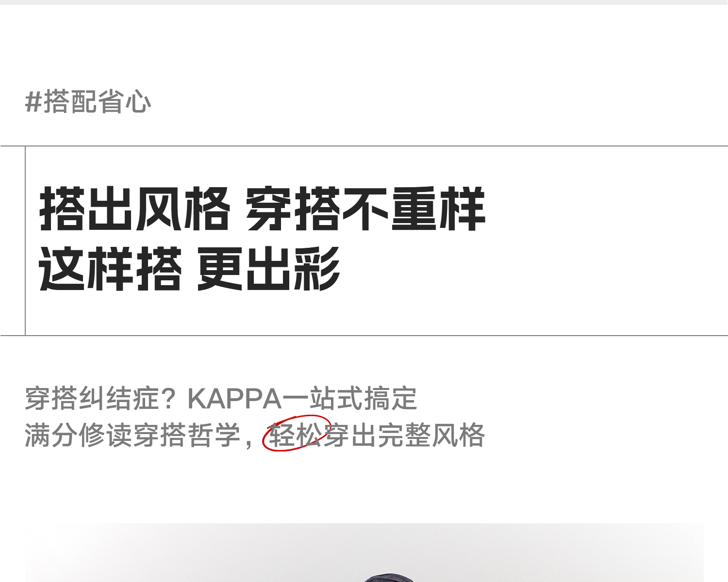Image resolution: width=728 pixels, height=582 pixels.
Task: Select the headline text 搭出风格
Action: [x=134, y=209]
